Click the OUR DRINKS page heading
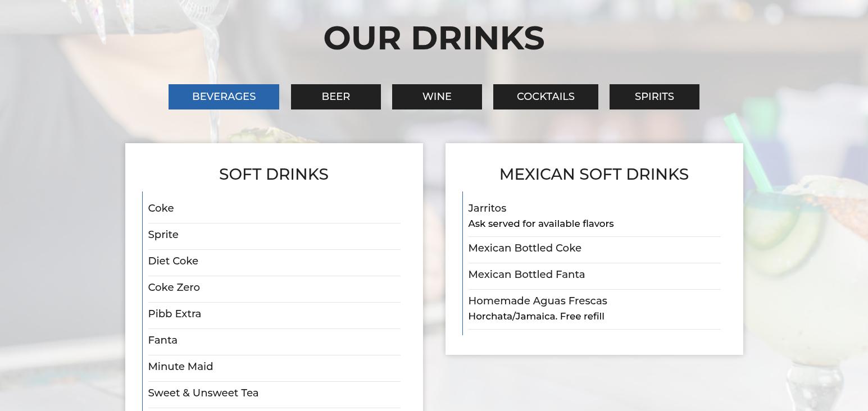The height and width of the screenshot is (411, 868). coord(434,38)
